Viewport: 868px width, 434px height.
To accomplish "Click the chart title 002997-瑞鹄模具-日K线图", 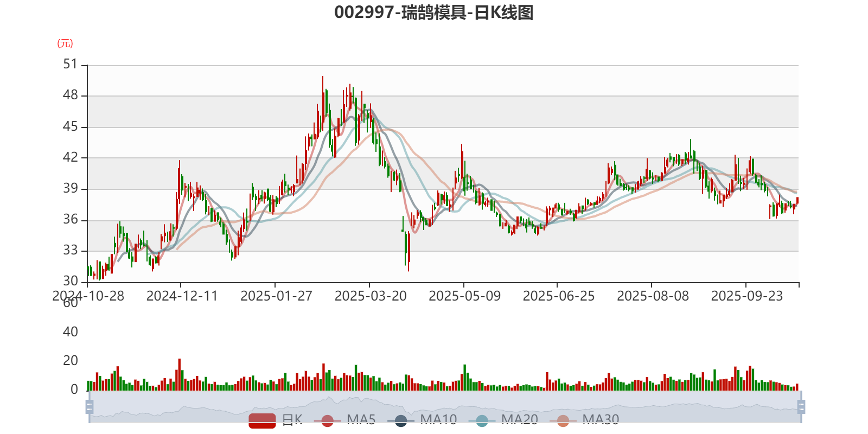I will click(434, 12).
